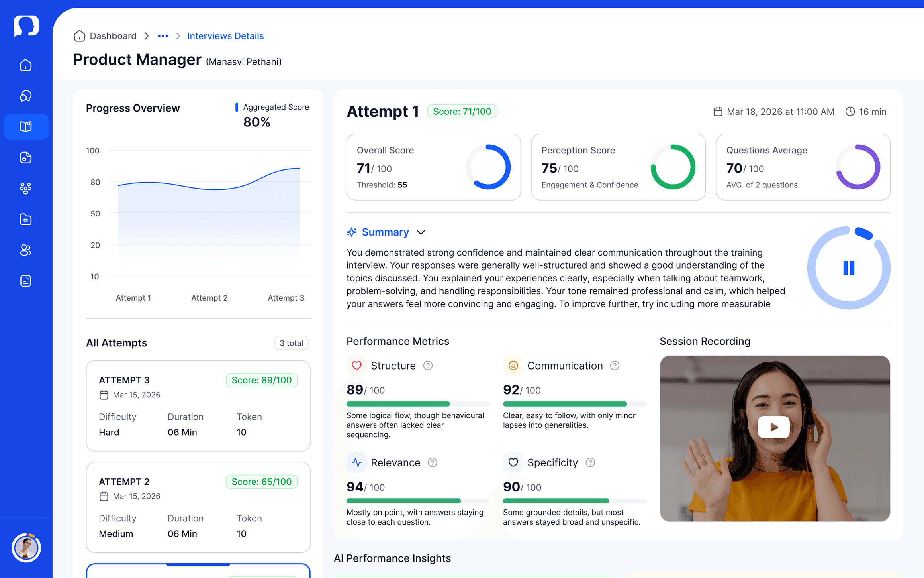Click the Overall Score blue ring
Viewport: 924px width, 578px height.
[x=488, y=167]
